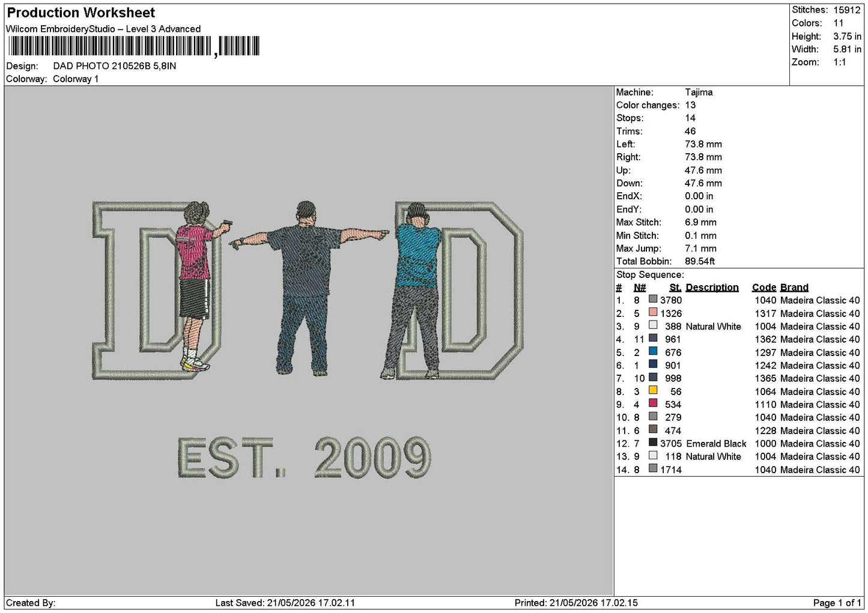This screenshot has height=613, width=868.
Task: Click the stop 6 navy swatch beside 901
Action: pos(653,365)
